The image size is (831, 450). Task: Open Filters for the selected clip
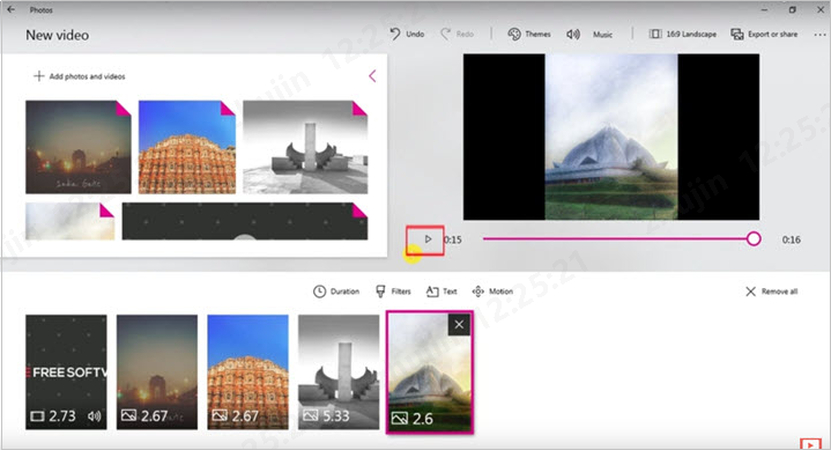393,291
